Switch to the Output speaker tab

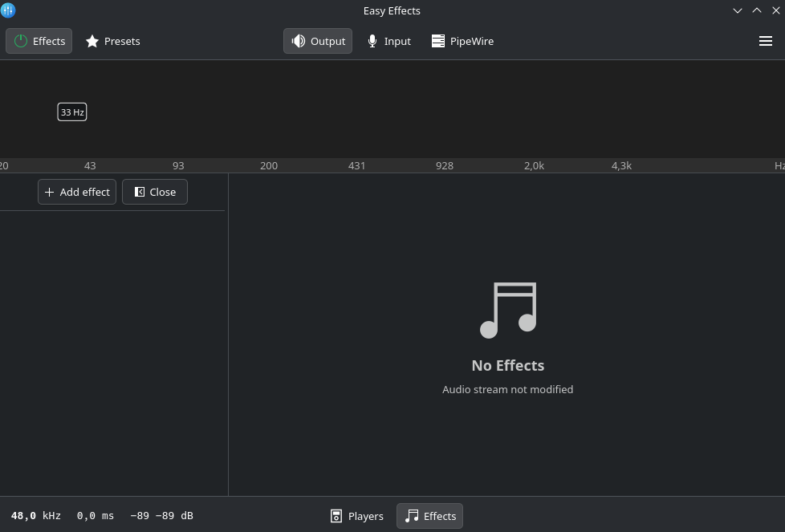click(x=318, y=41)
